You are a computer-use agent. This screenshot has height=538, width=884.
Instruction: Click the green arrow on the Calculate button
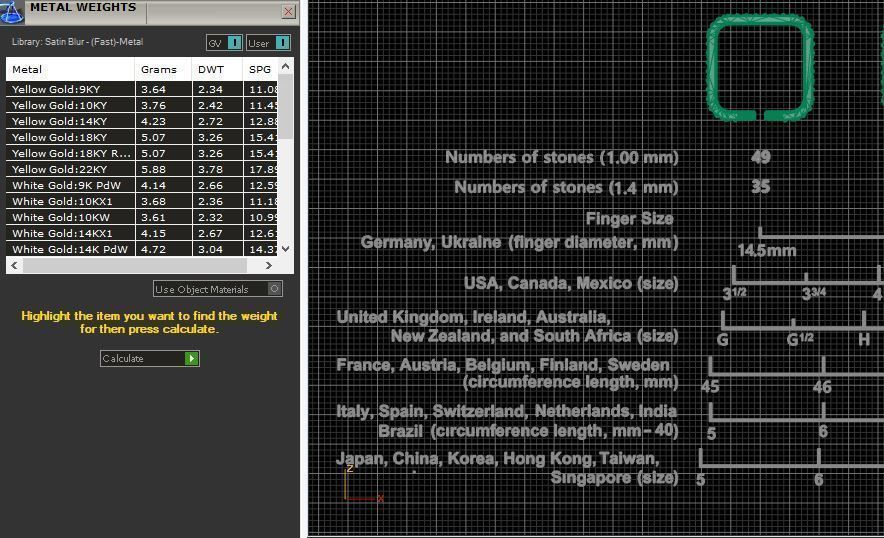pos(192,358)
